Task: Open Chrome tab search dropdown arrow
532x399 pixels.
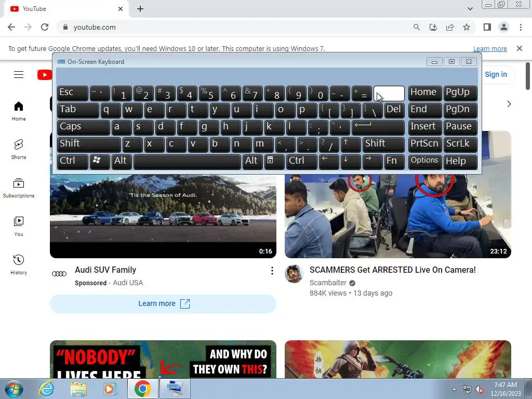Action: click(x=470, y=9)
